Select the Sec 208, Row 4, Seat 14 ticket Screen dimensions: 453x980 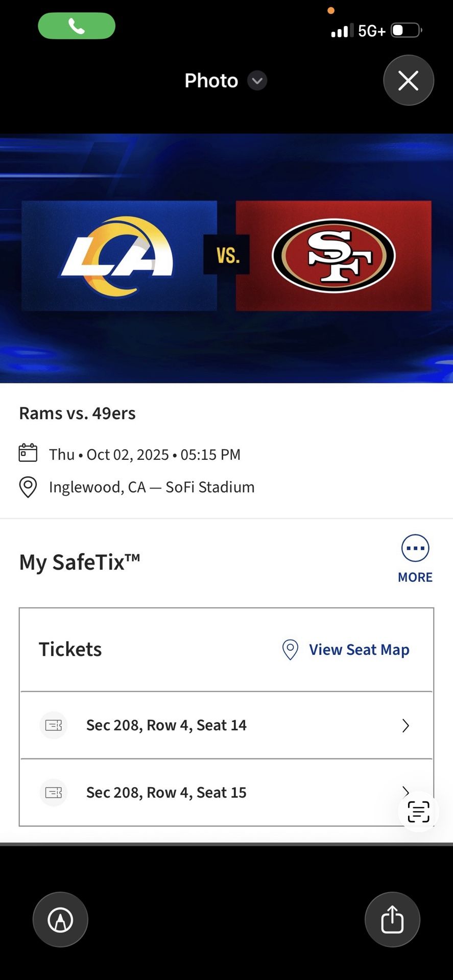tap(166, 725)
